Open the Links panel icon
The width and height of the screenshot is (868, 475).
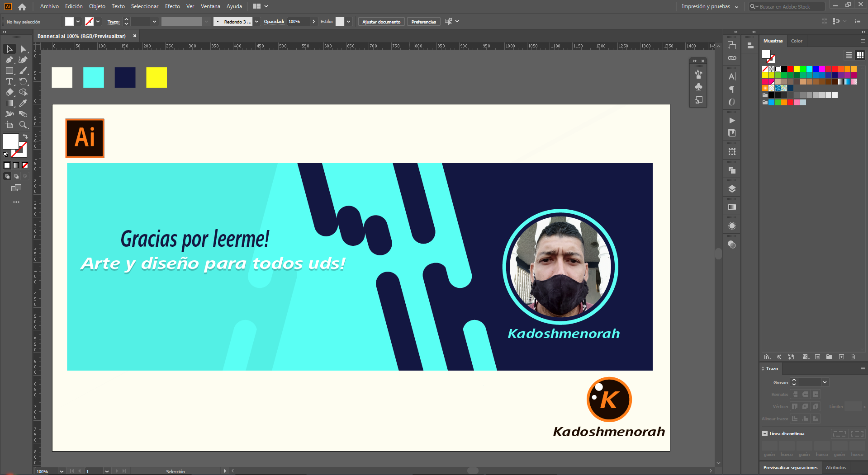point(732,58)
